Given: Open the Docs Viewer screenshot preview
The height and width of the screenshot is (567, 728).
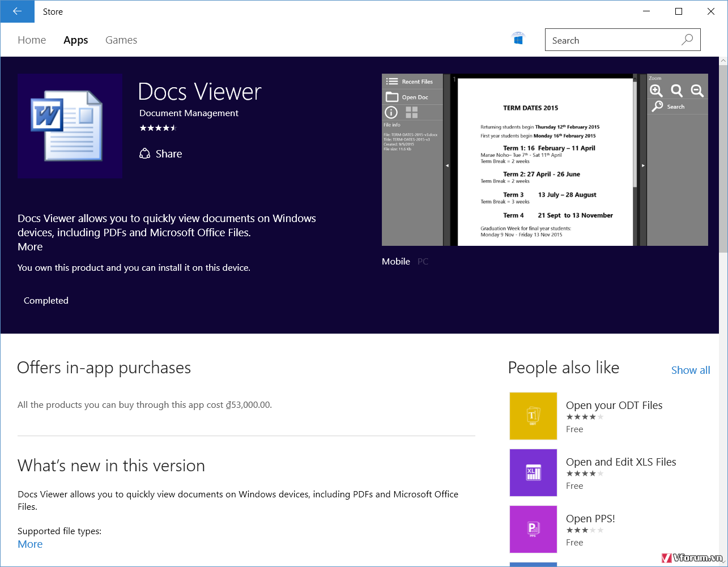Looking at the screenshot, I should coord(545,160).
